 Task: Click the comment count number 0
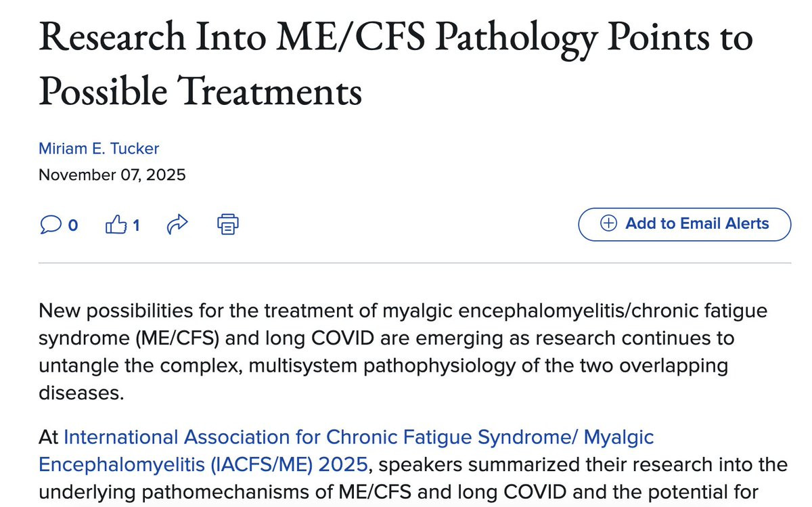(73, 225)
